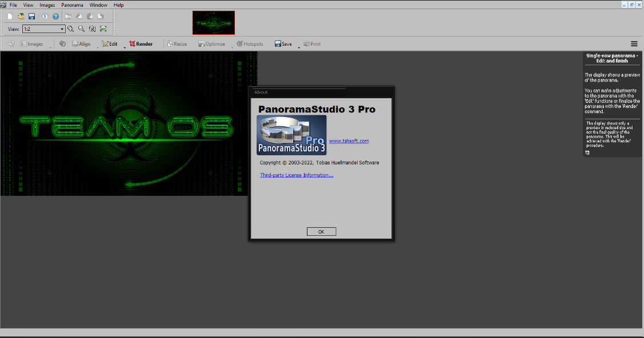Expand the dropdown arrow beside Optimize
Image resolution: width=644 pixels, height=338 pixels.
point(232,47)
